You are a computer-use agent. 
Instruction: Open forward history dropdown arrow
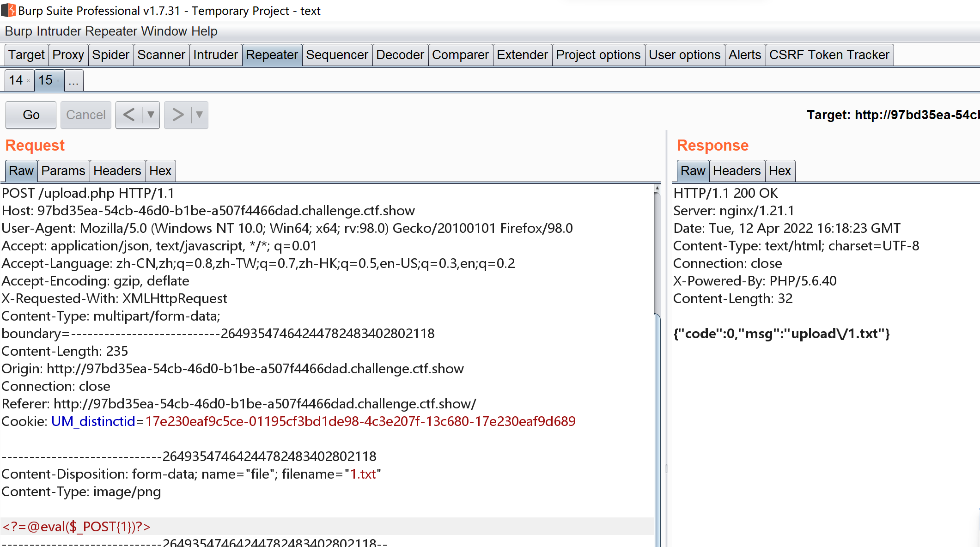click(199, 115)
